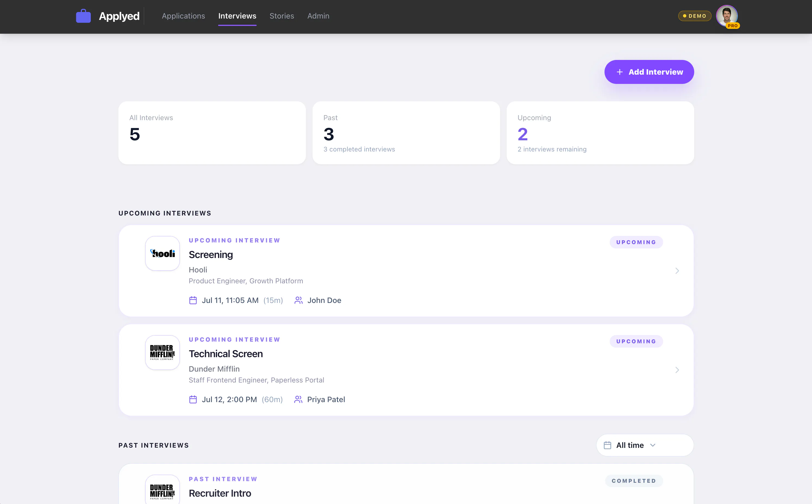Click 'Product Engineer, Growth Platform' role text
The width and height of the screenshot is (812, 504).
click(x=246, y=281)
